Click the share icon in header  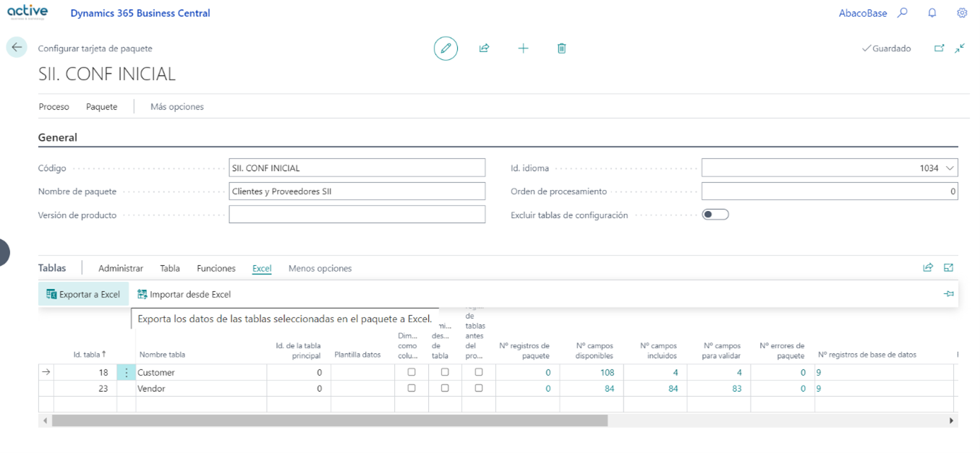pos(485,48)
